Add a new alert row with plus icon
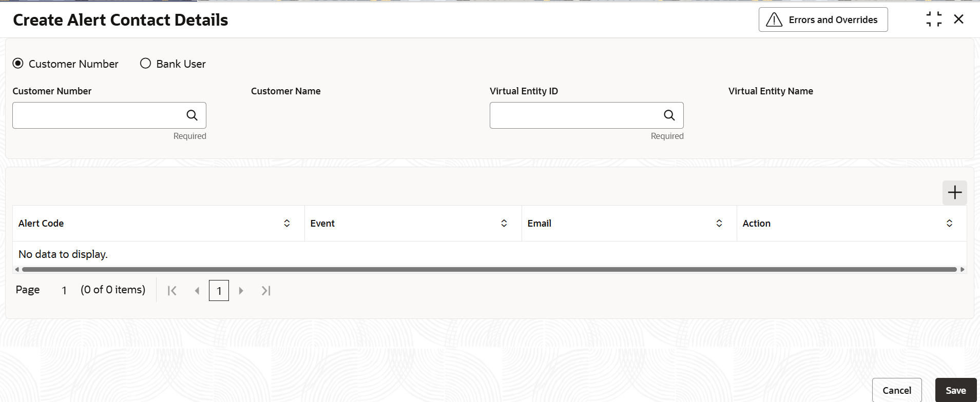980x402 pixels. [955, 193]
